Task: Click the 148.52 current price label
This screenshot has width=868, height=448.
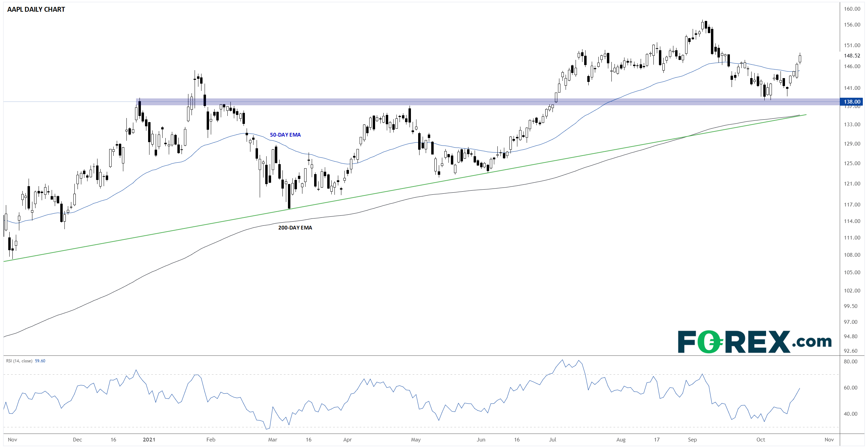Action: [x=852, y=55]
